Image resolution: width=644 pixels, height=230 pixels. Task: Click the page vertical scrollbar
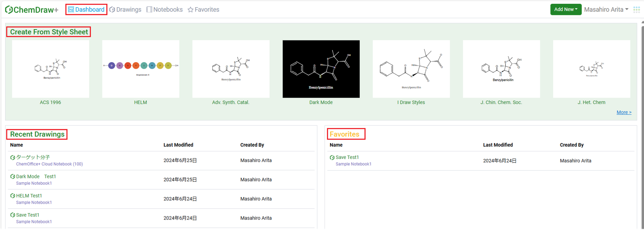tap(641, 127)
